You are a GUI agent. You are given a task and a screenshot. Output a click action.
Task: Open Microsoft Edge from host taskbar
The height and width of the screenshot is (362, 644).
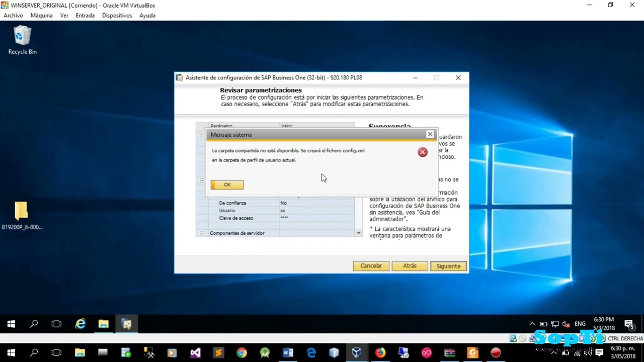pos(311,352)
